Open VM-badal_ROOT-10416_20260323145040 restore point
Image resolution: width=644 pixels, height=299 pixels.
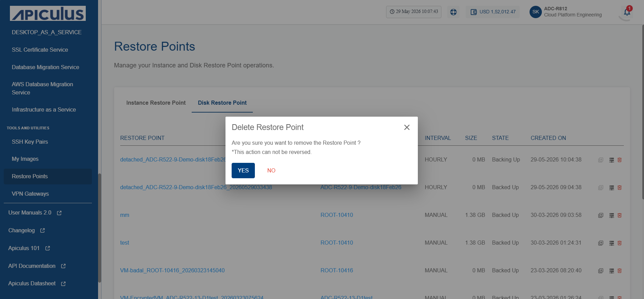click(x=172, y=270)
